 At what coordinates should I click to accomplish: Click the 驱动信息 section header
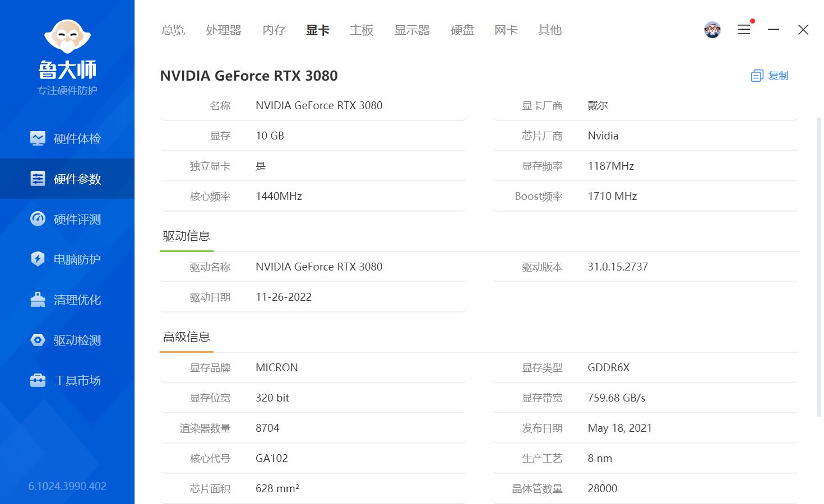click(x=187, y=236)
